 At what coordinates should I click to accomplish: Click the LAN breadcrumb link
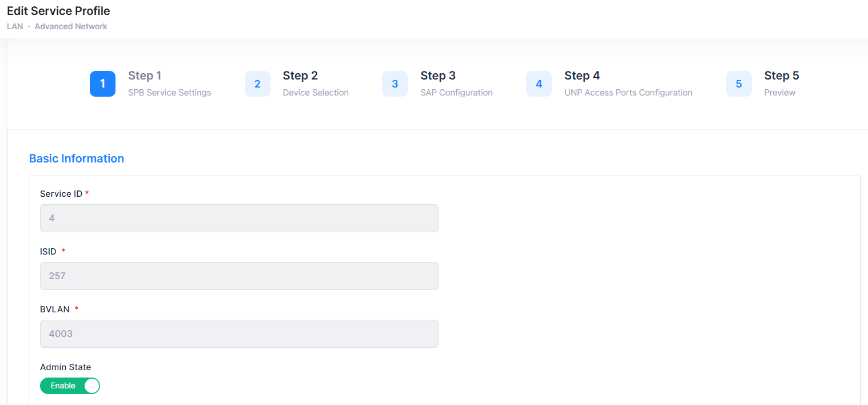[15, 26]
